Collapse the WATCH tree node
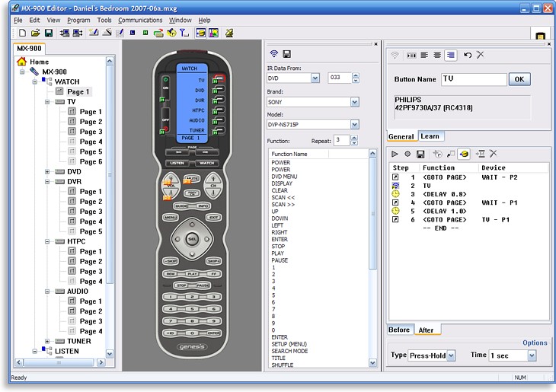The image size is (556, 392). pyautogui.click(x=34, y=82)
